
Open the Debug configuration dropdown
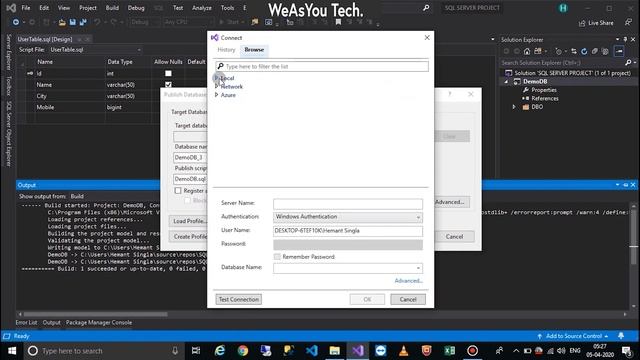tap(144, 22)
